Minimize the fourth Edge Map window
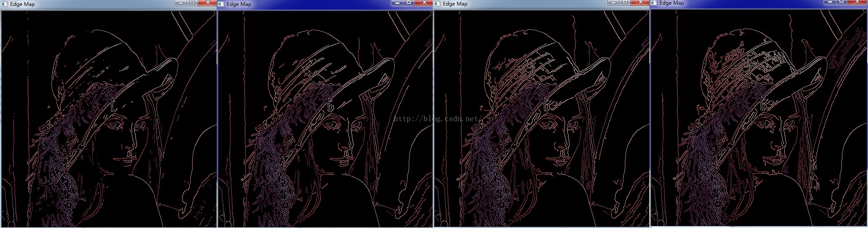Screen dimensions: 868x228 pyautogui.click(x=830, y=2)
